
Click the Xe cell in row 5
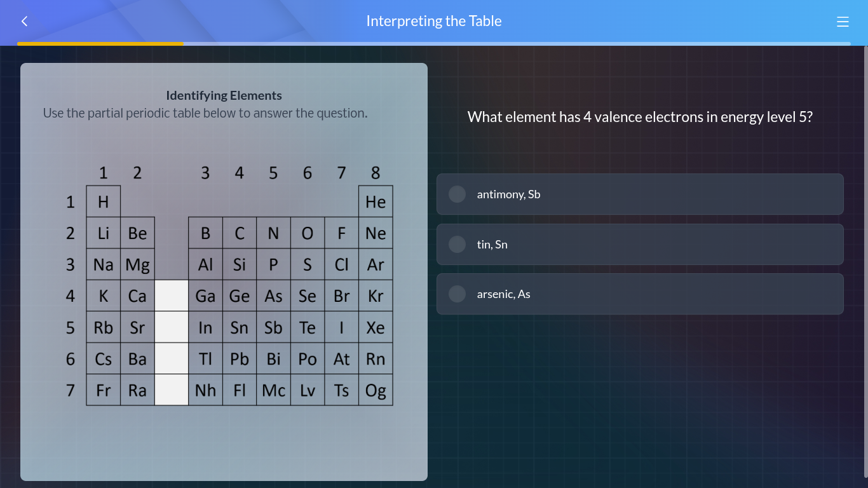tap(376, 327)
